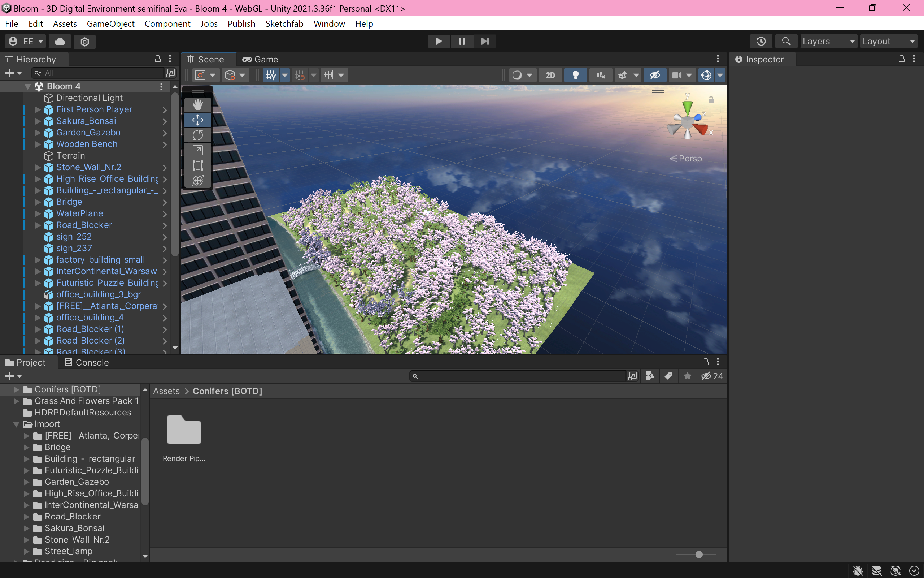
Task: Open search by type in Project panel
Action: (x=650, y=376)
